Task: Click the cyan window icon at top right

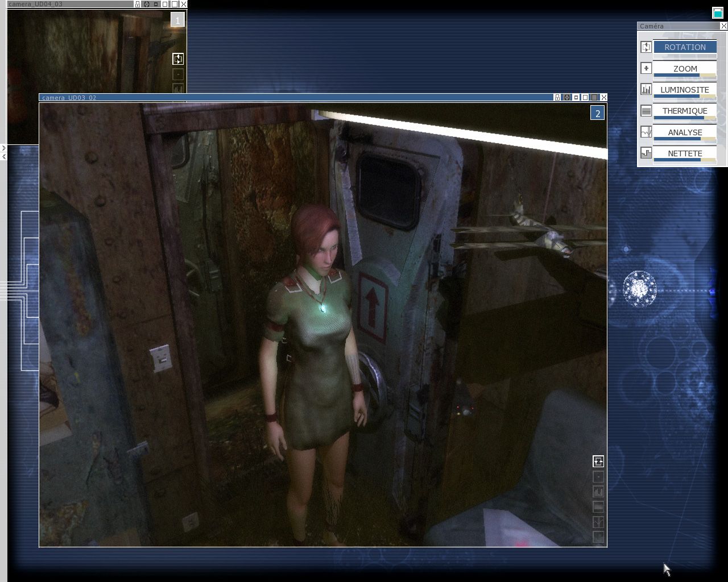Action: point(718,13)
